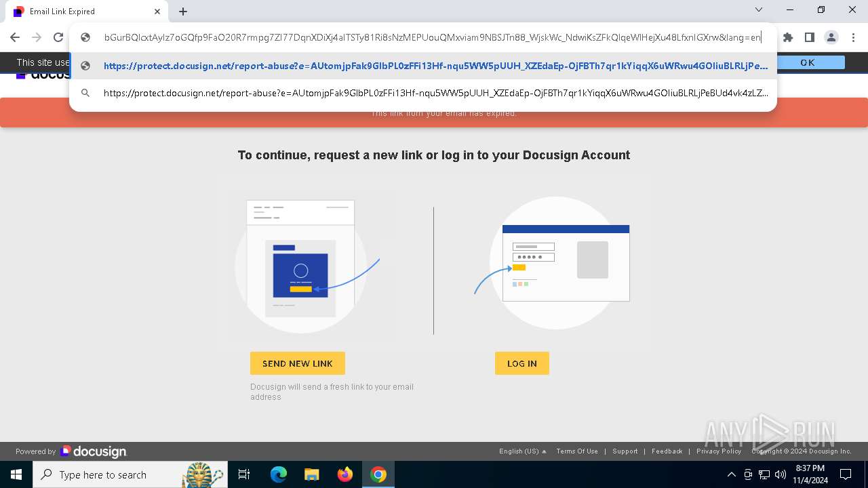Click the blue OK button

[x=808, y=62]
